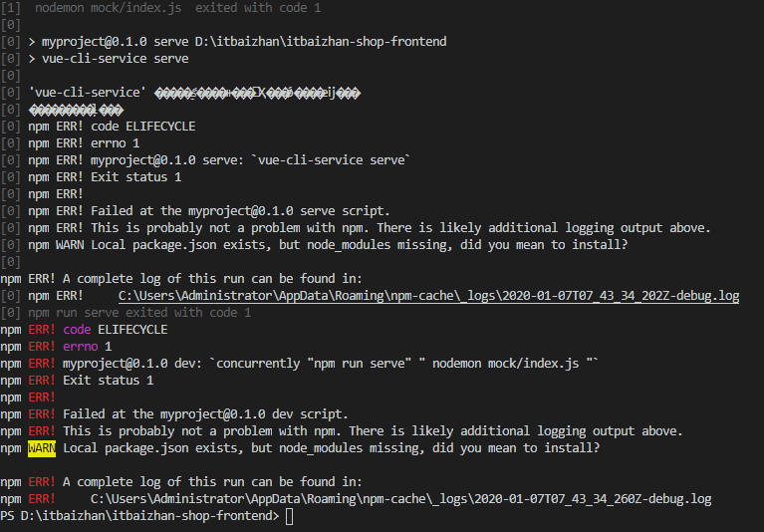The height and width of the screenshot is (532, 764).
Task: Click the gray [1] process tag on the first line
Action: pyautogui.click(x=11, y=8)
